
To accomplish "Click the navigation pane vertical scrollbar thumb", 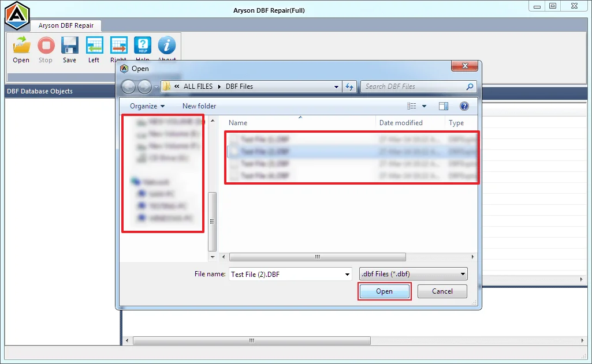I will (213, 222).
